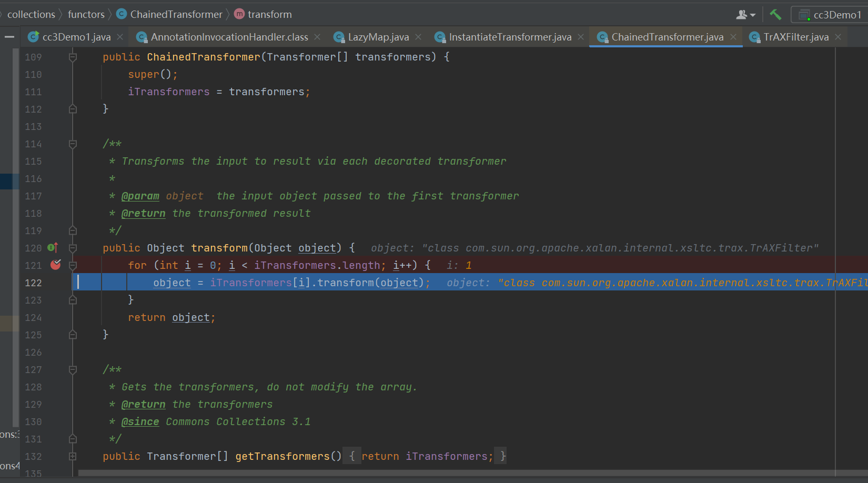Click 'return object;' on line 124
Viewport: 868px width, 483px height.
pos(171,317)
